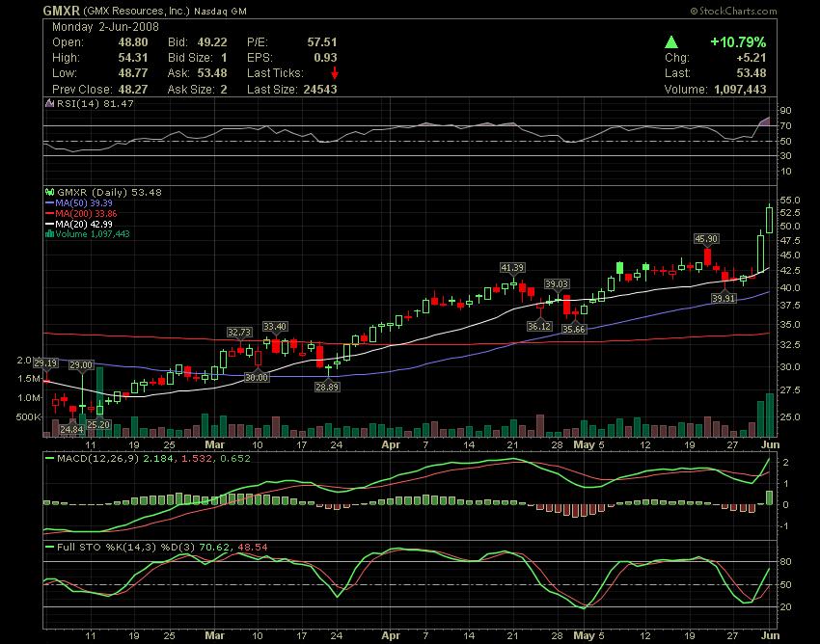Click the 30.00 price low marker
Viewport: 820px width, 644px height.
[x=257, y=377]
